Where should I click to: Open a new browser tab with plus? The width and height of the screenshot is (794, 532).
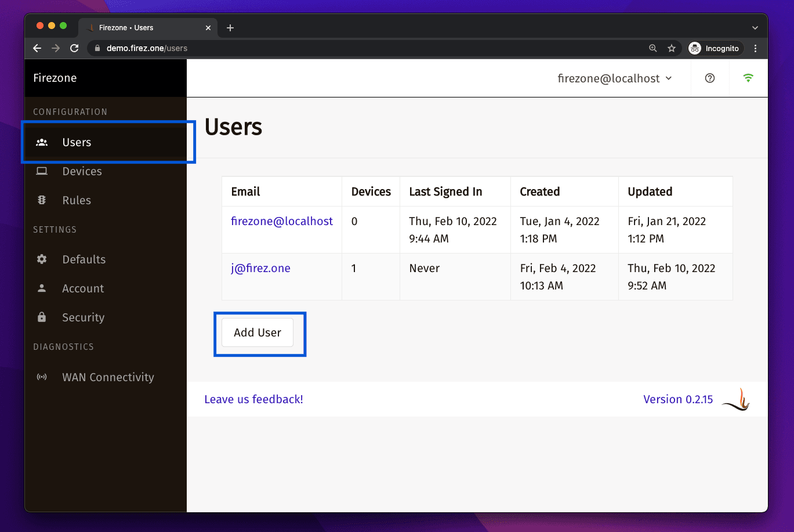pyautogui.click(x=230, y=27)
